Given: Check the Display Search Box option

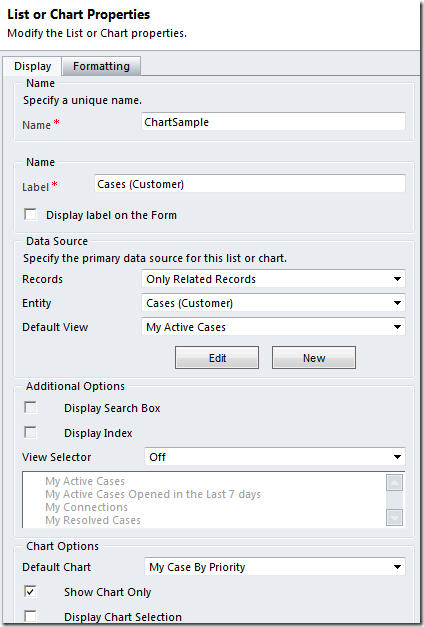Looking at the screenshot, I should tap(30, 407).
